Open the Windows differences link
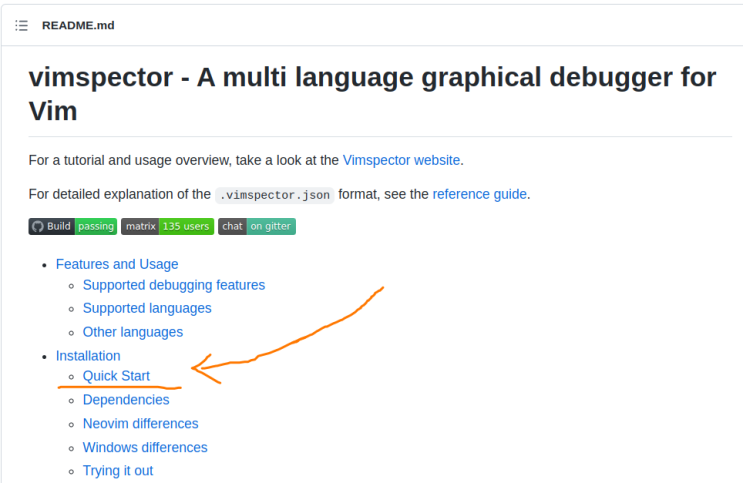Viewport: 743px width, 483px height. (145, 448)
